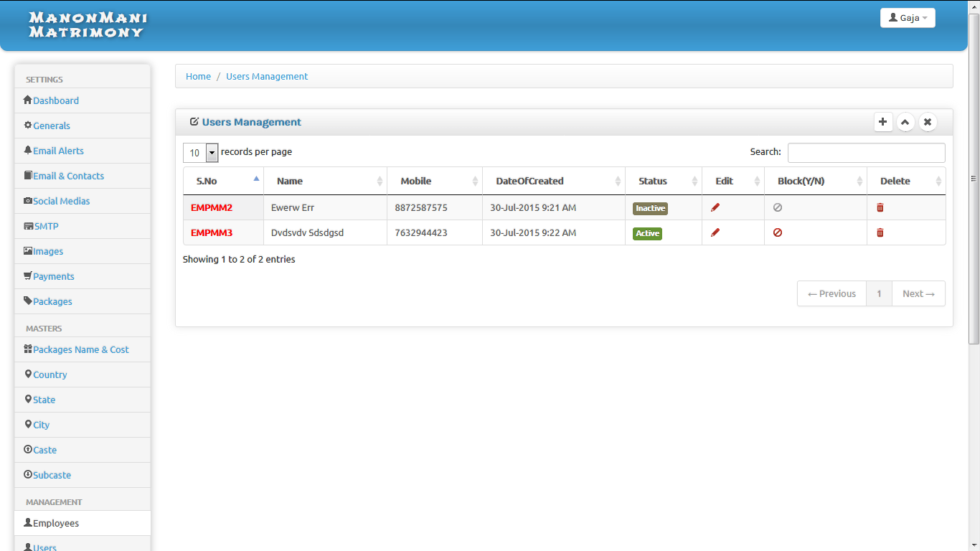Click the Previous pagination button
Image resolution: width=980 pixels, height=551 pixels.
[x=832, y=293]
